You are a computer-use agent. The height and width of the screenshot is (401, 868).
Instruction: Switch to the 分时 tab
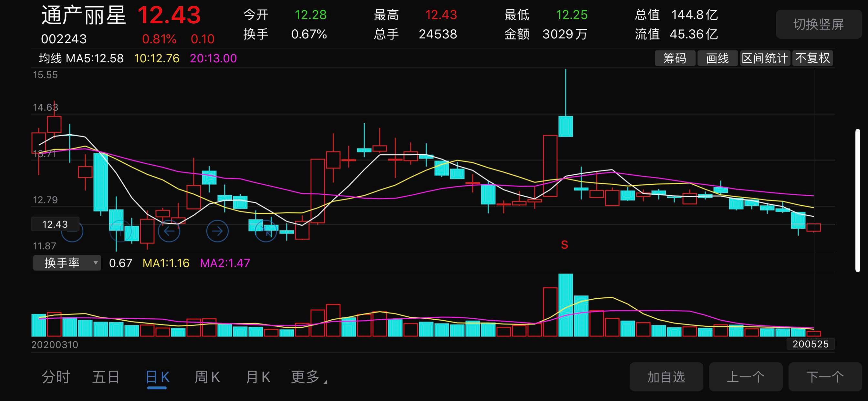(56, 377)
